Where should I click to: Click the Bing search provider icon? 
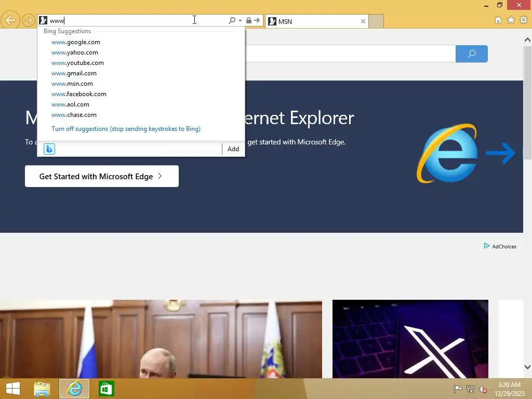coord(49,149)
